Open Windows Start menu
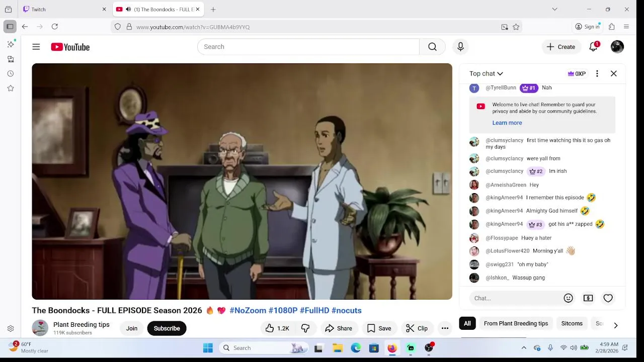This screenshot has width=644, height=362. (208, 348)
